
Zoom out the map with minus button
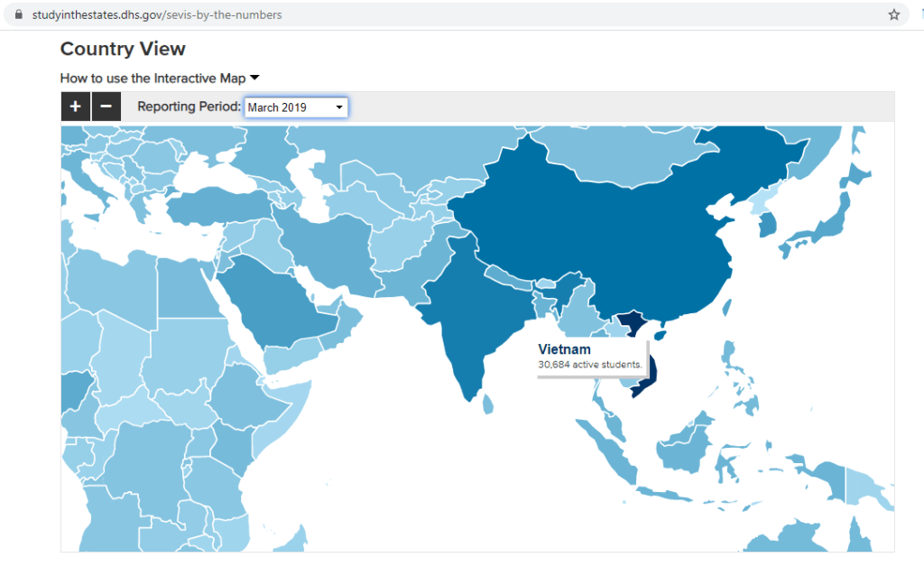[106, 107]
